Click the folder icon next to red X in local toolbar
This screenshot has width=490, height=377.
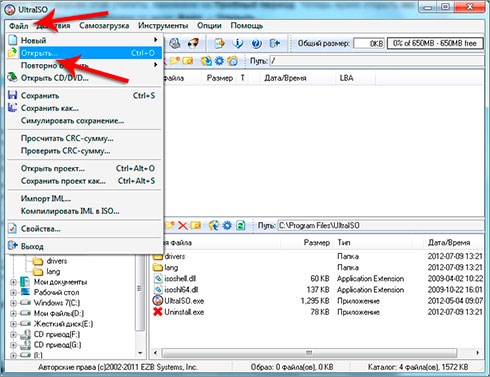pos(196,226)
